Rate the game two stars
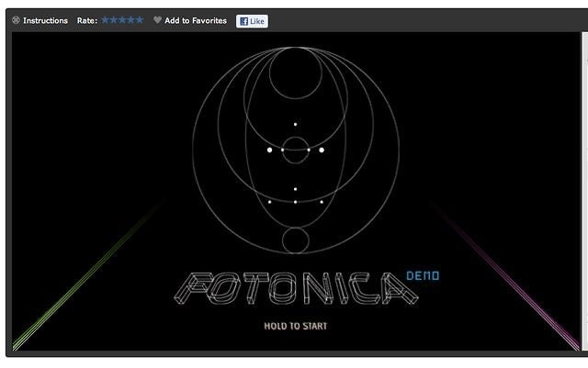 tap(114, 19)
